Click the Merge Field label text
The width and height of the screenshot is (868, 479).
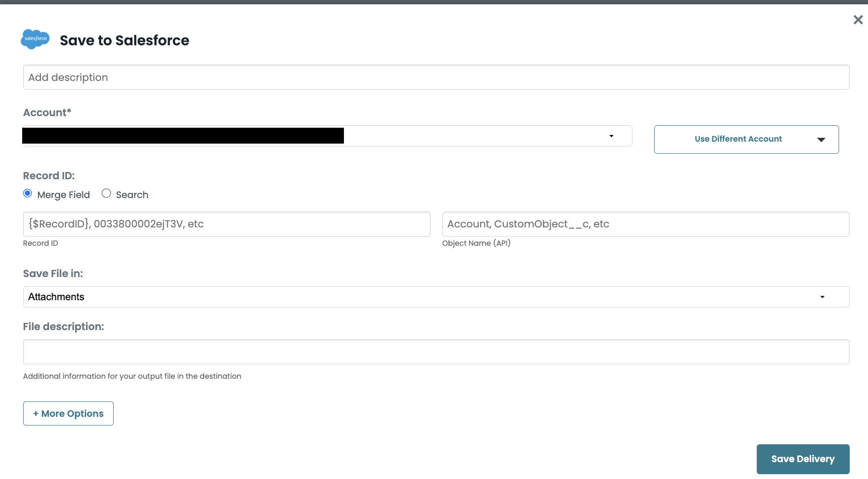[64, 195]
